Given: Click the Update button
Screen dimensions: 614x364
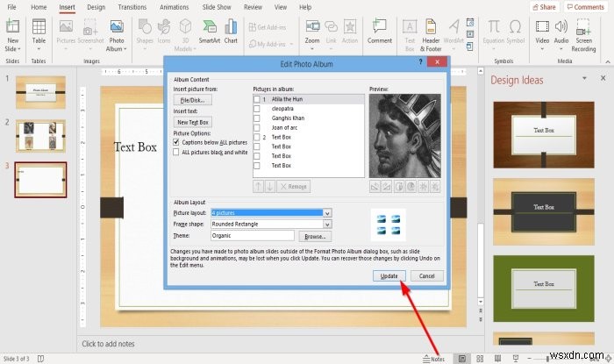Looking at the screenshot, I should click(389, 276).
